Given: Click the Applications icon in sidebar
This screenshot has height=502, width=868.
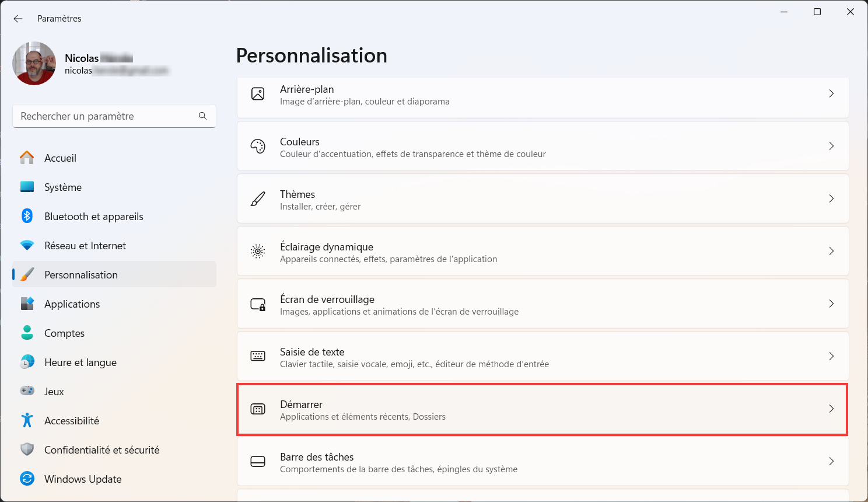Looking at the screenshot, I should pos(27,304).
